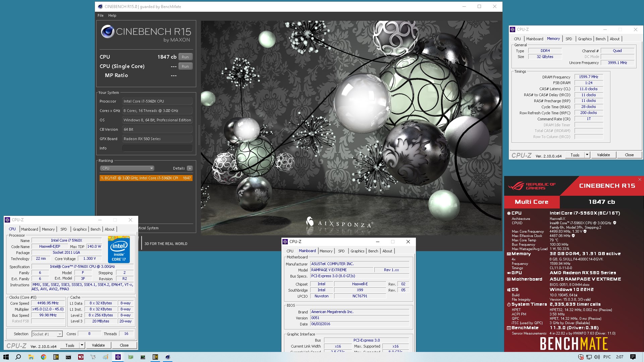Open Mainboard tab in bottom-left CPU-Z window
Viewport: 644px width, 362px height.
[30, 229]
